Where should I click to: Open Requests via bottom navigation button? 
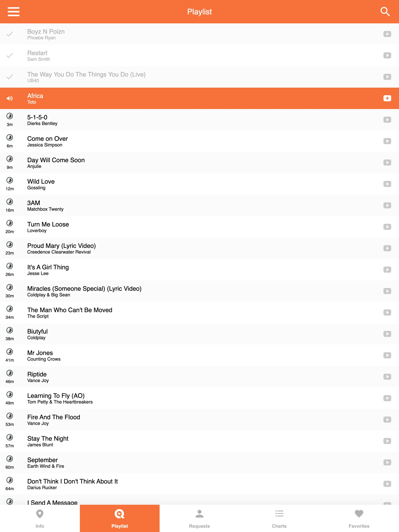point(199,518)
